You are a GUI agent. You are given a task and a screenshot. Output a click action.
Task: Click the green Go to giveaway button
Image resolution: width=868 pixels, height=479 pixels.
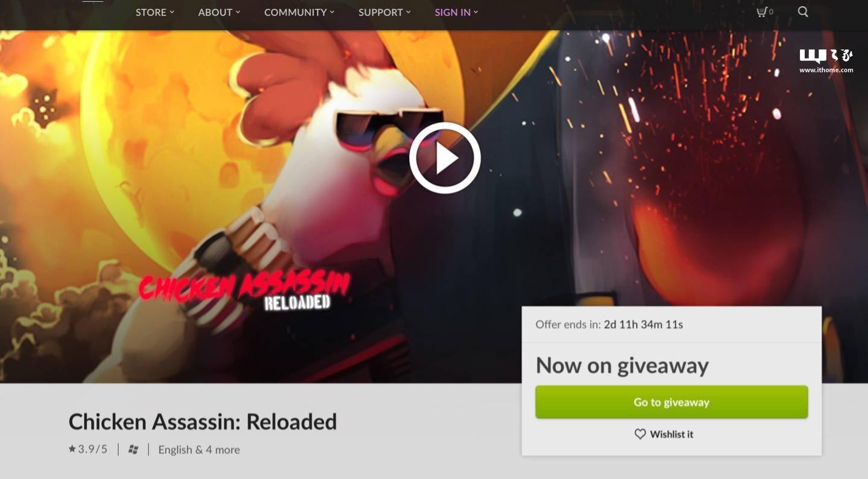point(671,402)
